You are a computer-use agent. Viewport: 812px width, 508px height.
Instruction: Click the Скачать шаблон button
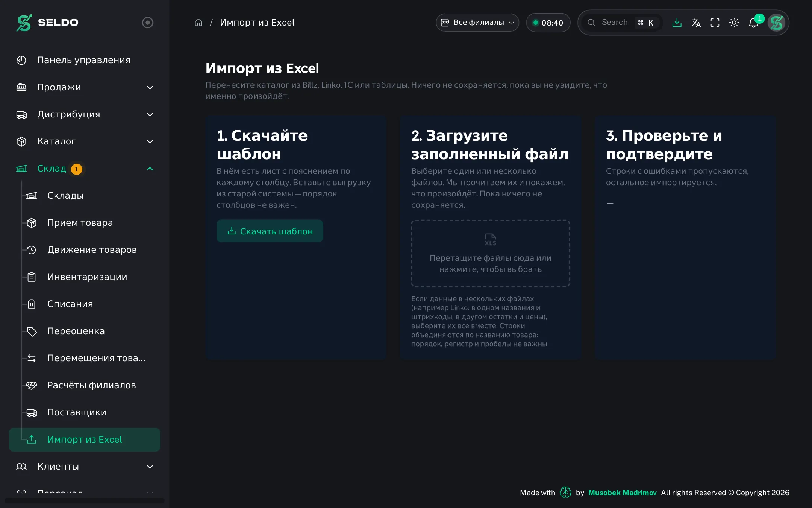coord(270,231)
